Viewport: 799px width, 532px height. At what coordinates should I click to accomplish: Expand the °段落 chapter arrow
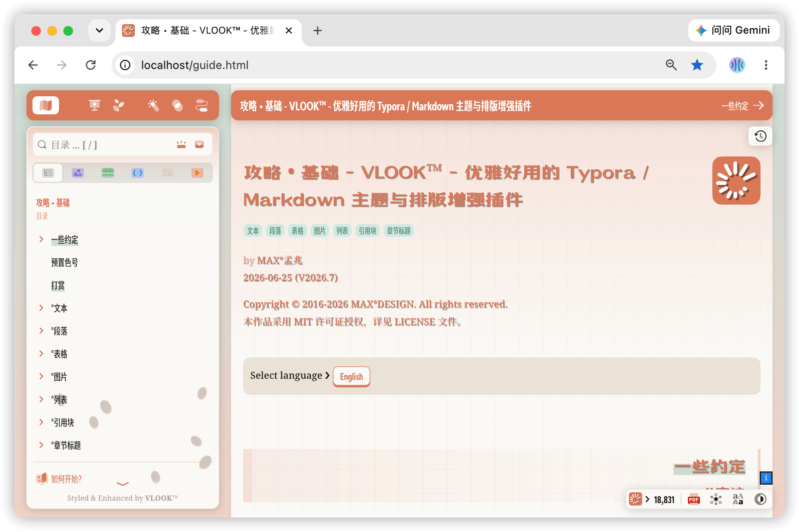(x=41, y=331)
